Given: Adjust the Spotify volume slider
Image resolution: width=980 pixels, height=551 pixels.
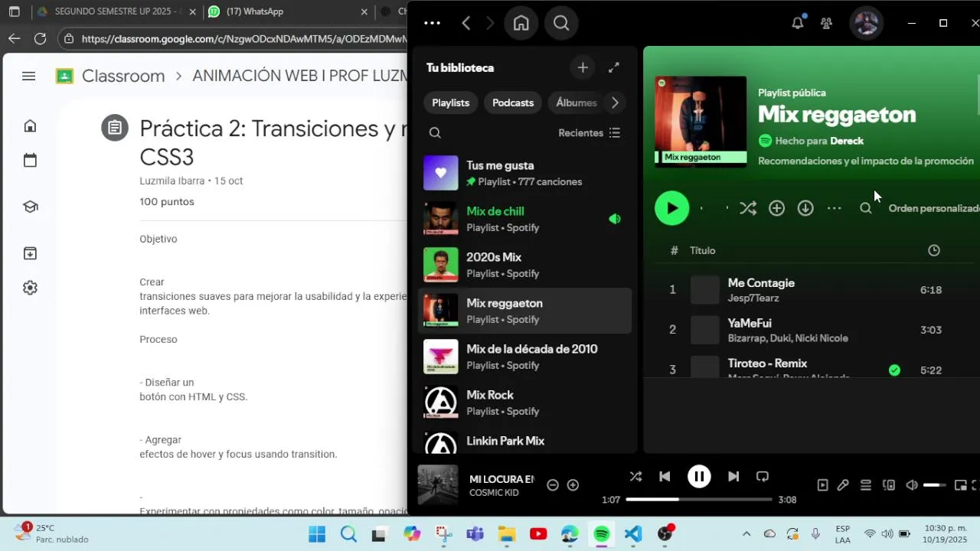Looking at the screenshot, I should click(x=935, y=485).
